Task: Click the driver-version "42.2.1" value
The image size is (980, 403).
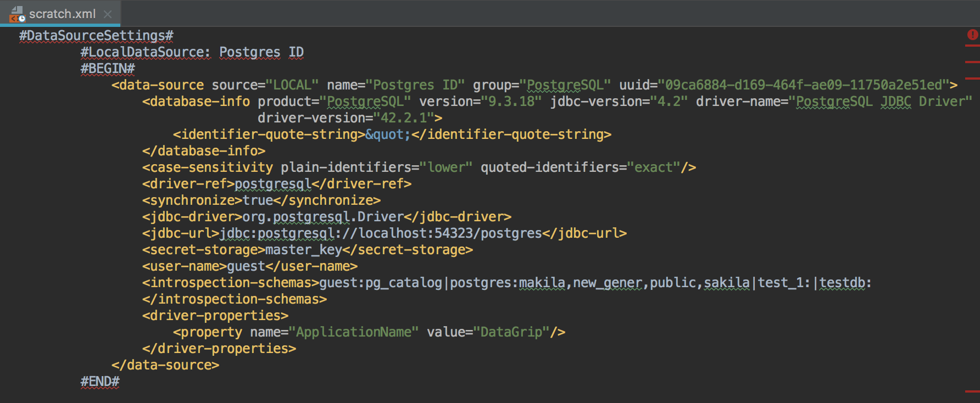Action: coord(404,118)
